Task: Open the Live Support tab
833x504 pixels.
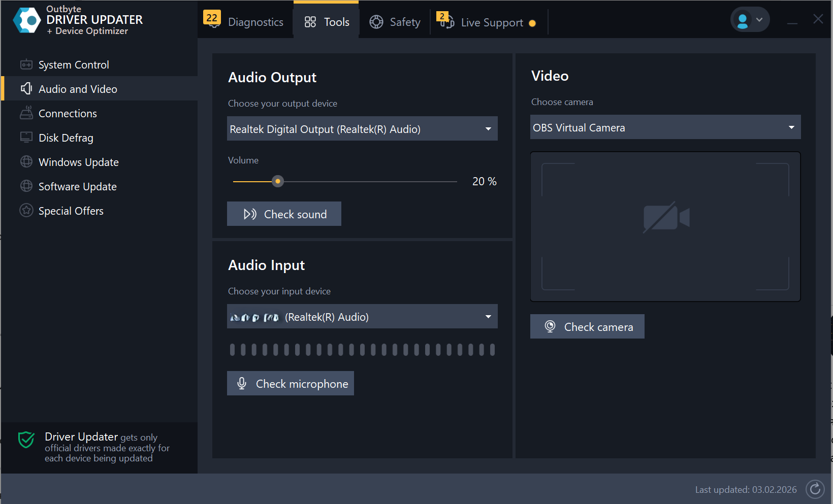Action: point(487,23)
